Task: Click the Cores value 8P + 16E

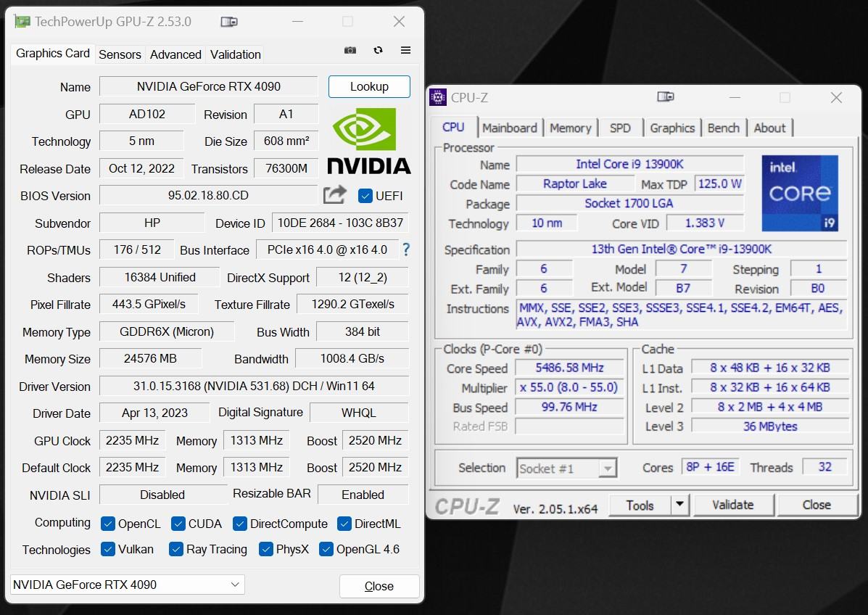Action: (x=710, y=466)
